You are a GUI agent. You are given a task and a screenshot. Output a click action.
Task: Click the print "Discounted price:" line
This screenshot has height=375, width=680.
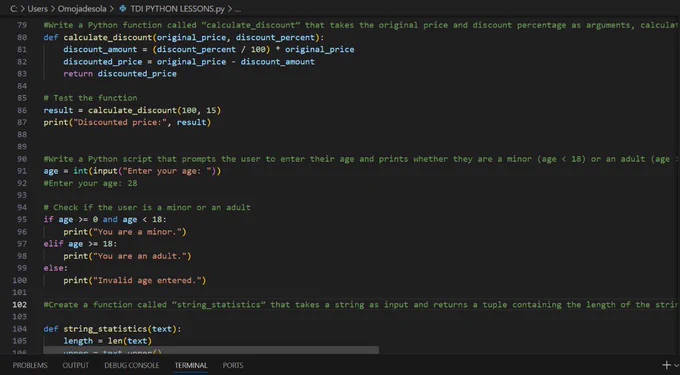tap(127, 122)
